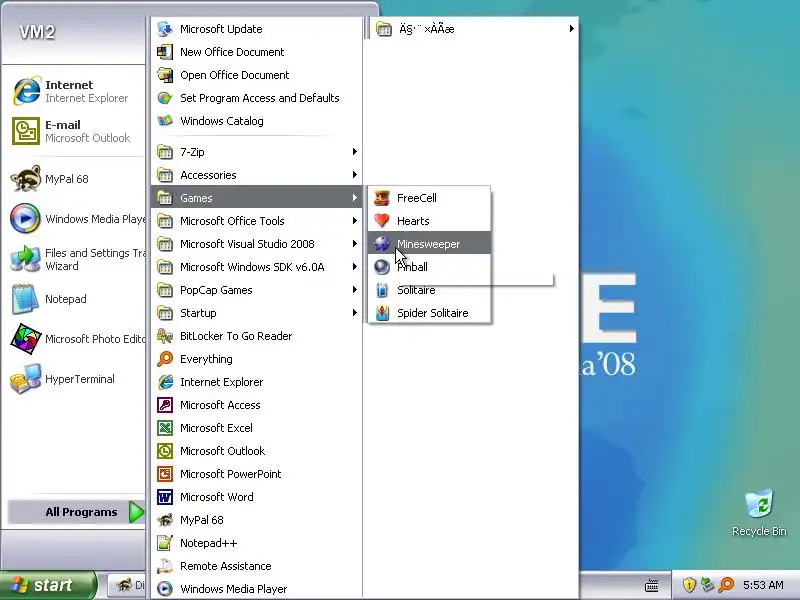Click the Microsoft PowerPoint icon
Screen dimensions: 800x600
tap(165, 474)
